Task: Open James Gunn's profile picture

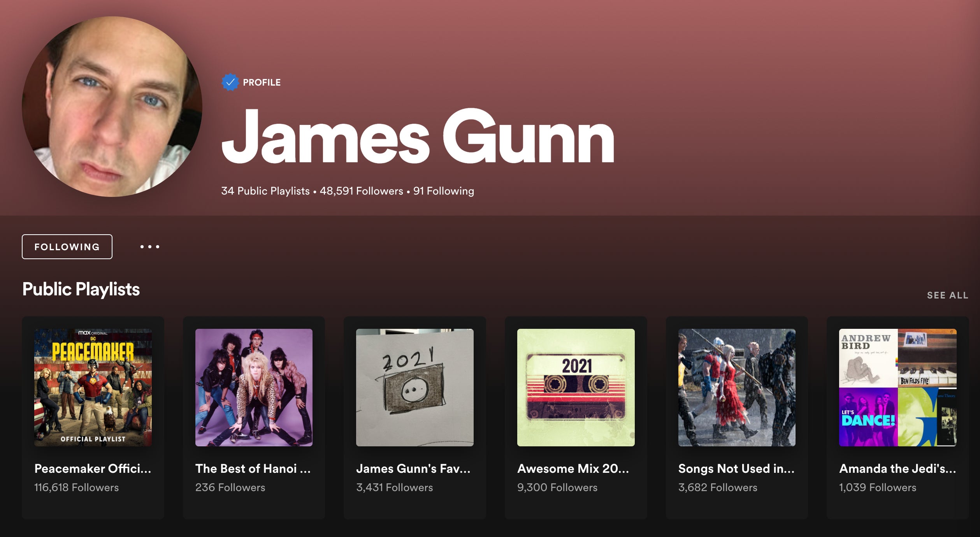Action: click(x=112, y=107)
